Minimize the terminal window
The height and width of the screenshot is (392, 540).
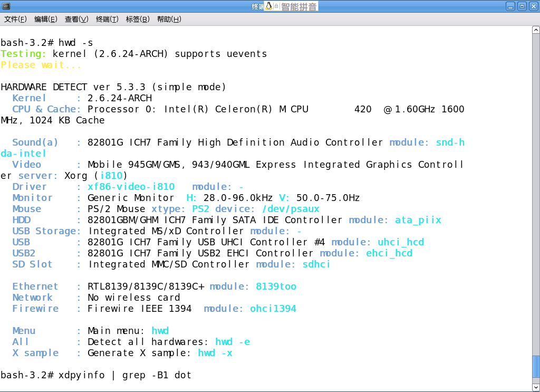point(510,6)
